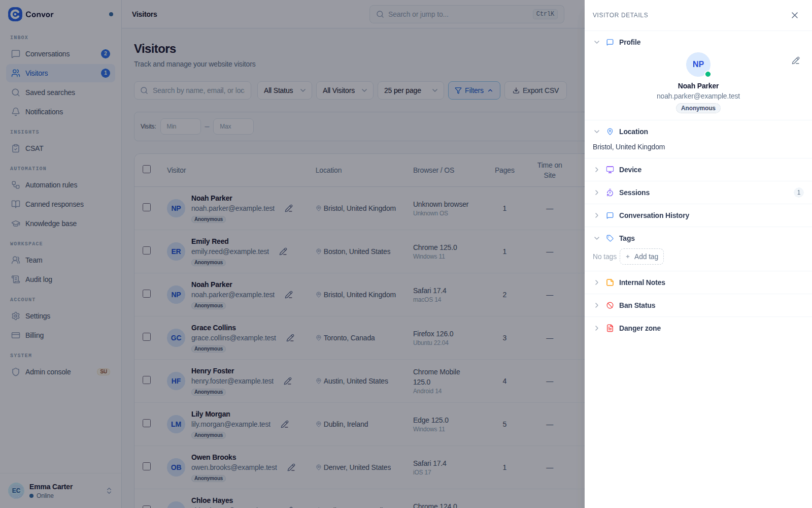This screenshot has height=508, width=812.
Task: Open Saved searches in sidebar
Action: coord(60,92)
